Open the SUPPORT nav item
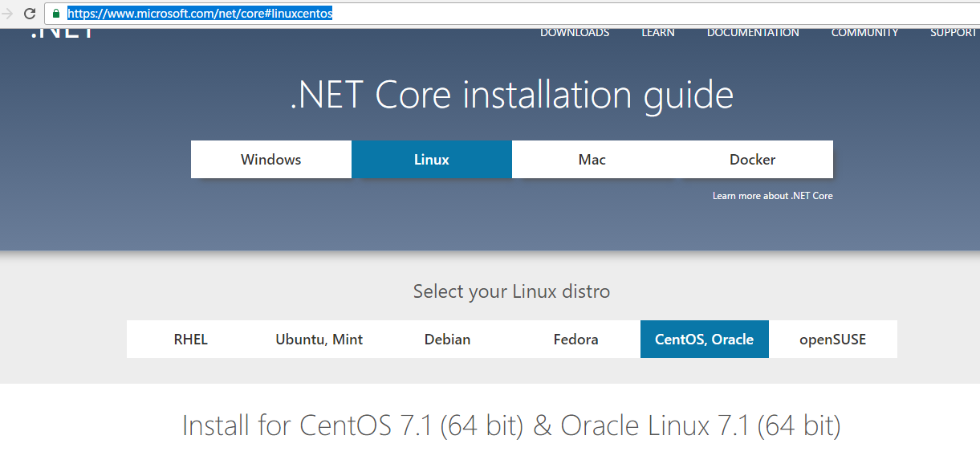 (x=955, y=33)
